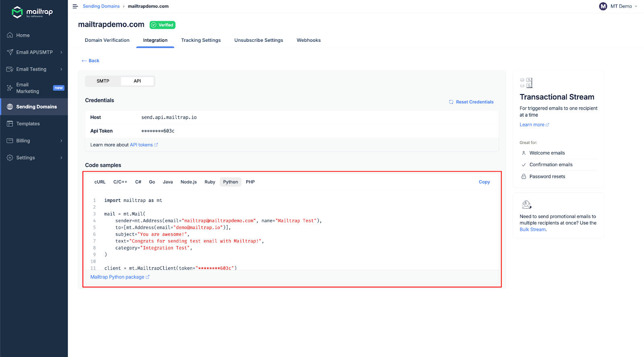Screen dimensions: 644x357
Task: Go back using the Back link
Action: point(91,61)
